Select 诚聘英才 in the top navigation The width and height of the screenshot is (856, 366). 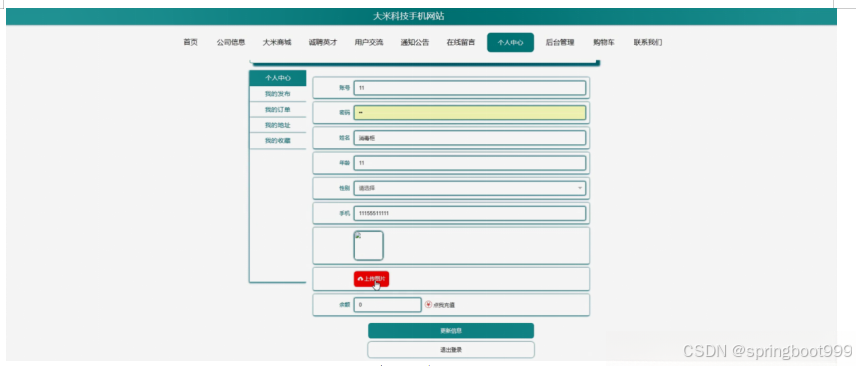pos(323,42)
